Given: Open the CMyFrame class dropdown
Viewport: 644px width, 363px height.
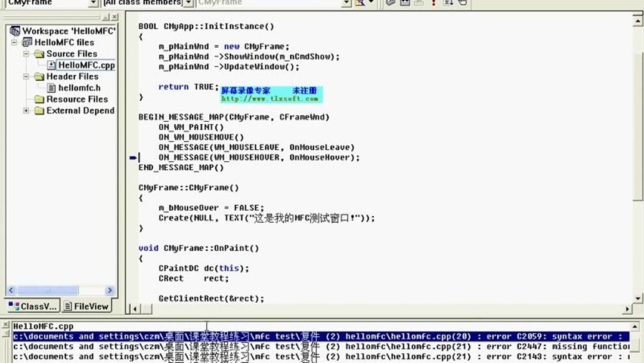Looking at the screenshot, I should [92, 3].
